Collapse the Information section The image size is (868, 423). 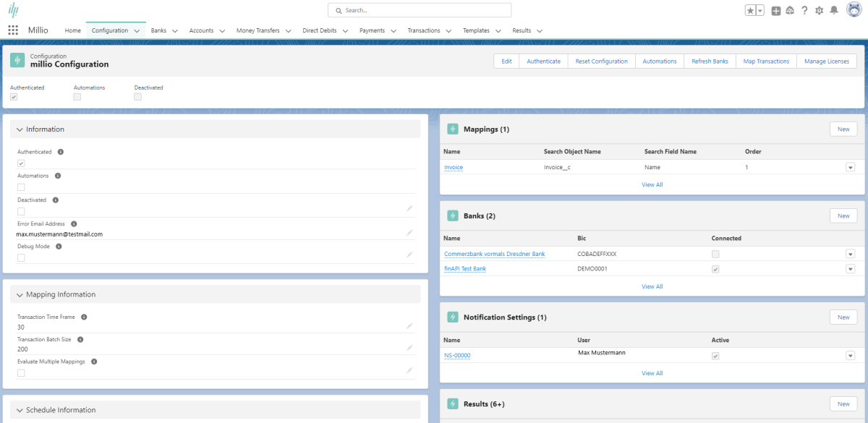click(20, 129)
